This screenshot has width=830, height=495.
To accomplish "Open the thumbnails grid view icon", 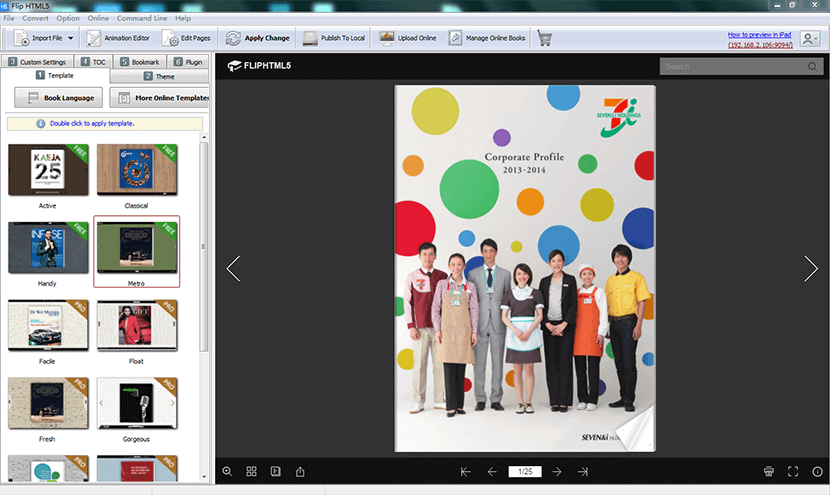I will (x=251, y=471).
